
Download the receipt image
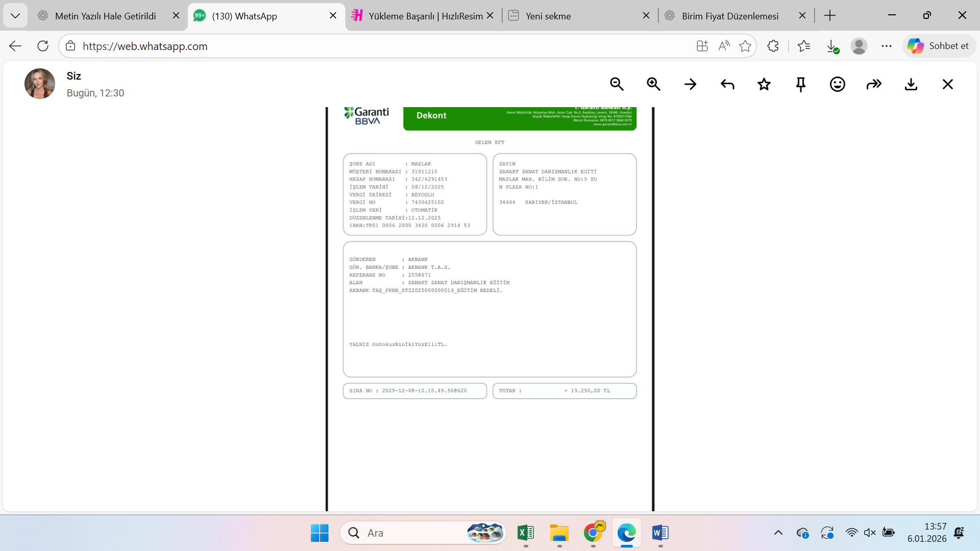911,84
